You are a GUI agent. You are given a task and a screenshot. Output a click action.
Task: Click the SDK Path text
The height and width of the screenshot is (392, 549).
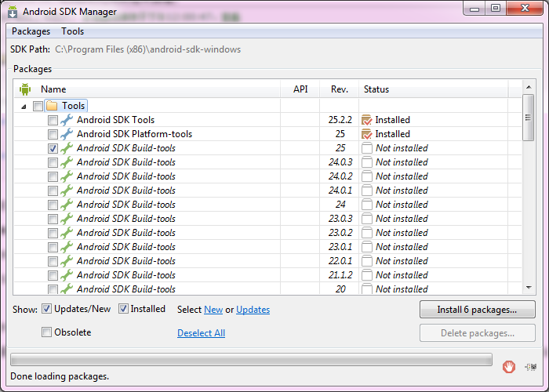click(x=147, y=49)
